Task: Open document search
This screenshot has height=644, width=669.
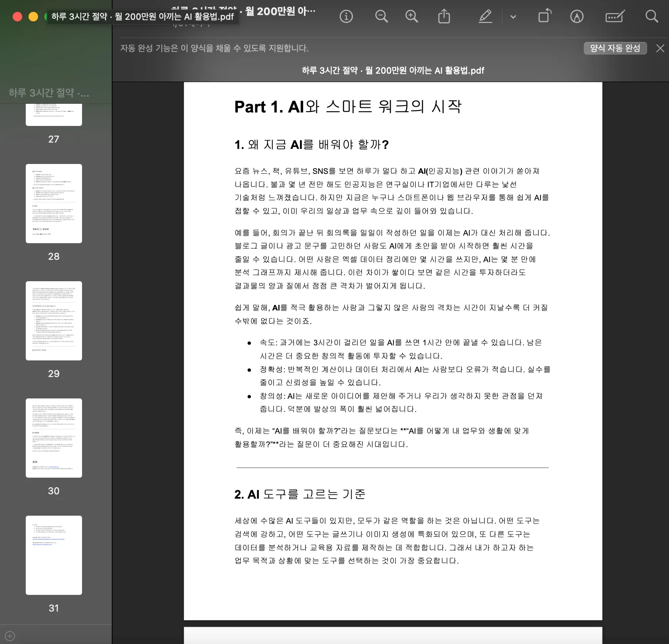Action: (651, 16)
